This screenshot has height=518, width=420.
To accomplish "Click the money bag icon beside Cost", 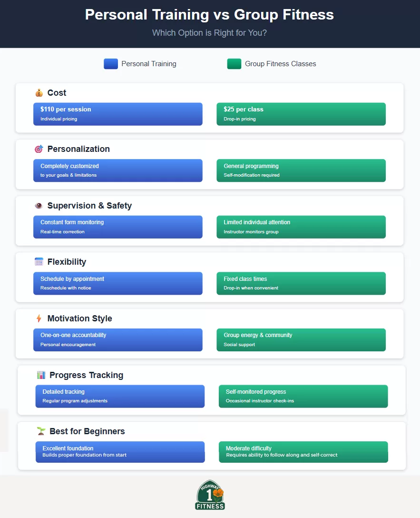I will pyautogui.click(x=39, y=93).
